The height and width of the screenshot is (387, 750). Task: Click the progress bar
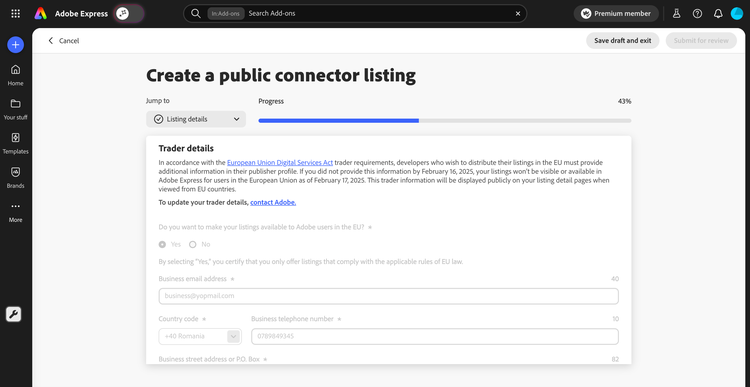tap(445, 121)
